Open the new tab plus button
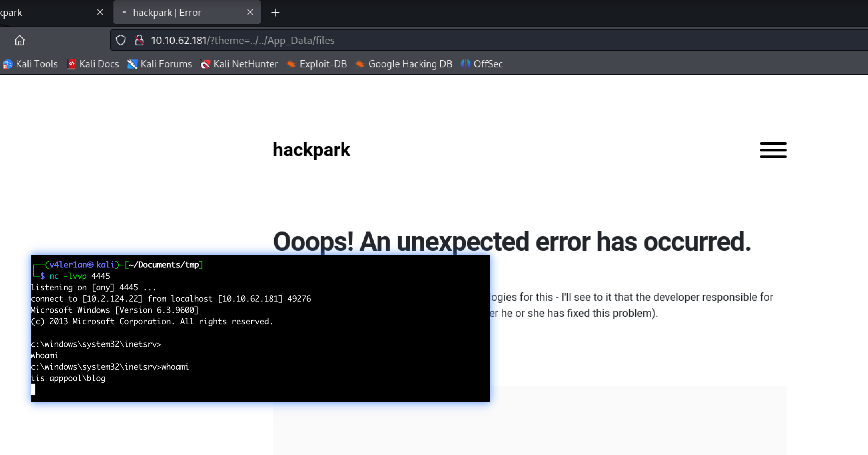This screenshot has height=455, width=868. coord(275,12)
